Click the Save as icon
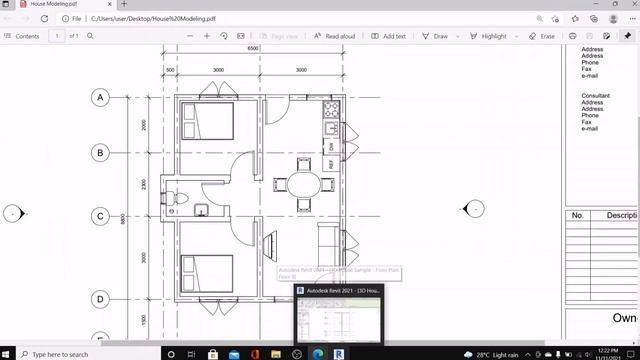The image size is (640, 360). [607, 36]
